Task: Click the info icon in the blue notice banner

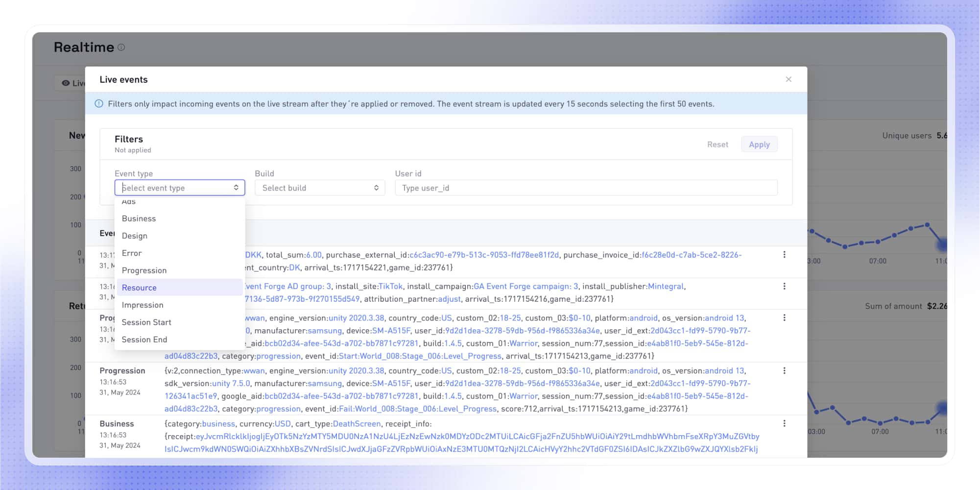Action: [99, 104]
